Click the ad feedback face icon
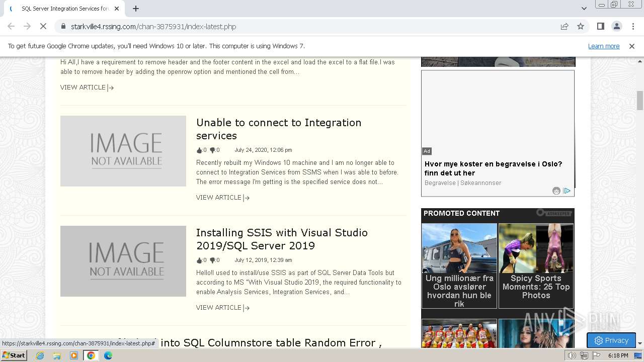The image size is (644, 362). click(556, 191)
